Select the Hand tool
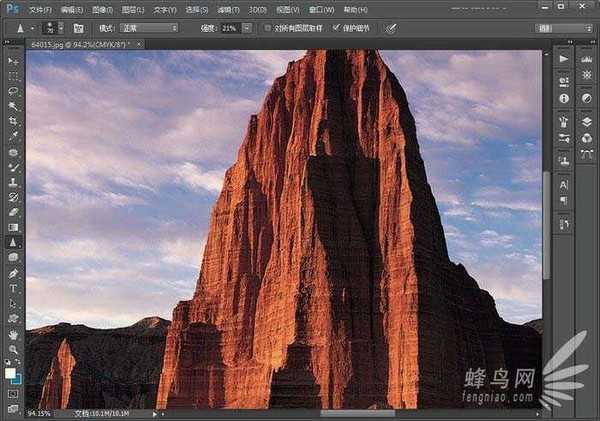The image size is (600, 421). [x=13, y=333]
